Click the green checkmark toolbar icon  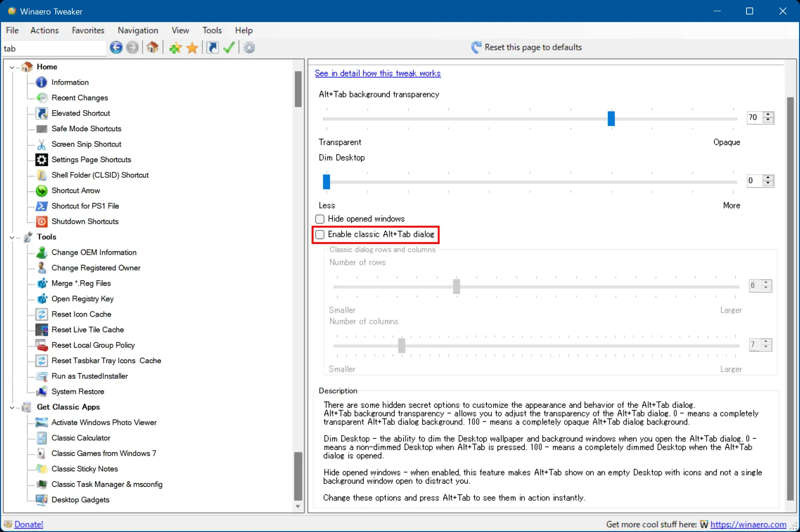[x=229, y=47]
